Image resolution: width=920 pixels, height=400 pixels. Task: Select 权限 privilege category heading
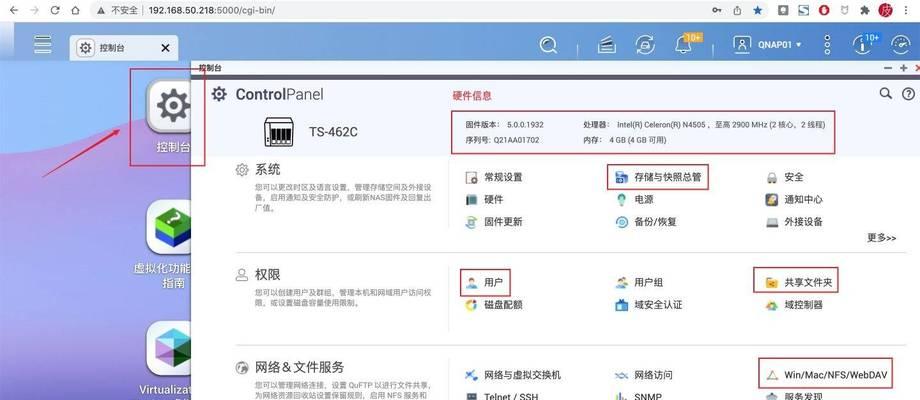click(267, 274)
